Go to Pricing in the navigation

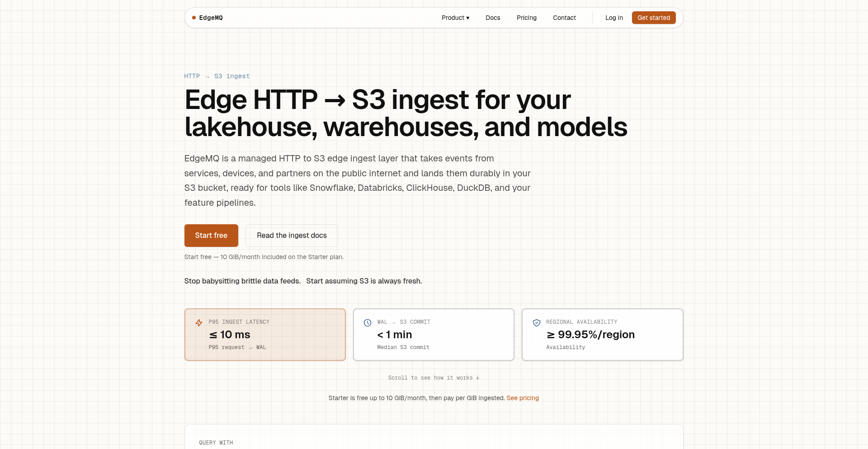(x=527, y=18)
